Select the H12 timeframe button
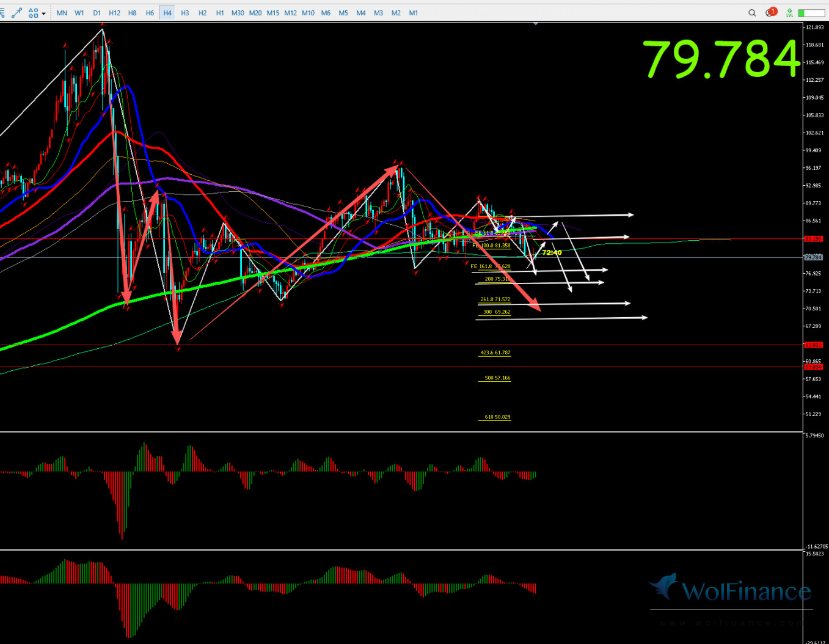829x644 pixels. [114, 13]
